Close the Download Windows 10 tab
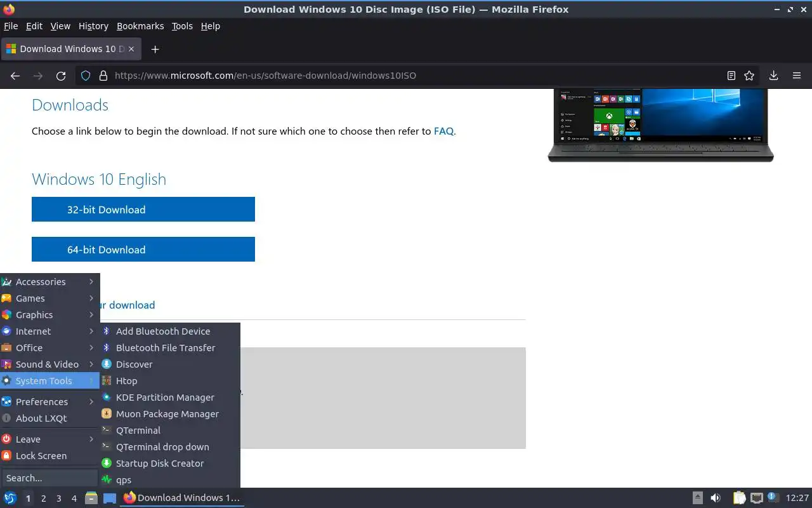Viewport: 812px width, 508px height. click(132, 49)
